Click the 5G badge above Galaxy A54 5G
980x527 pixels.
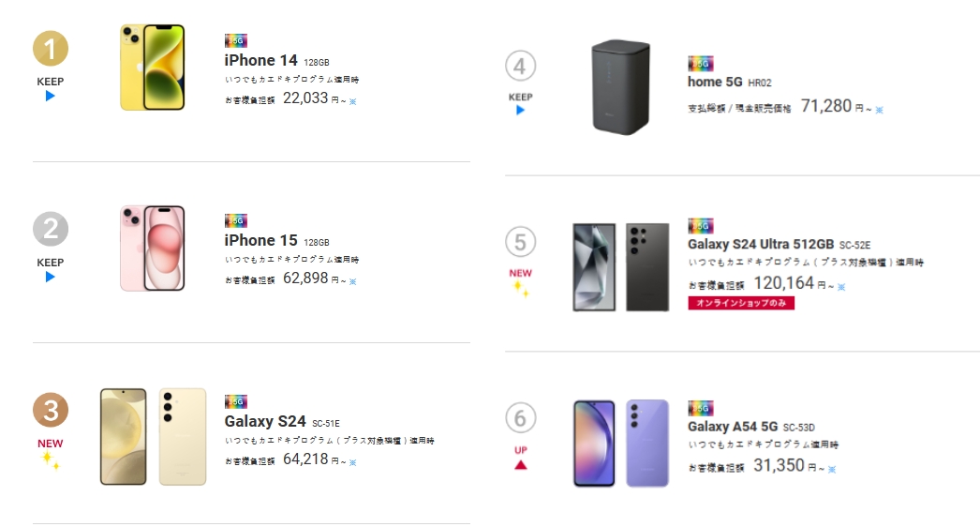(x=700, y=408)
